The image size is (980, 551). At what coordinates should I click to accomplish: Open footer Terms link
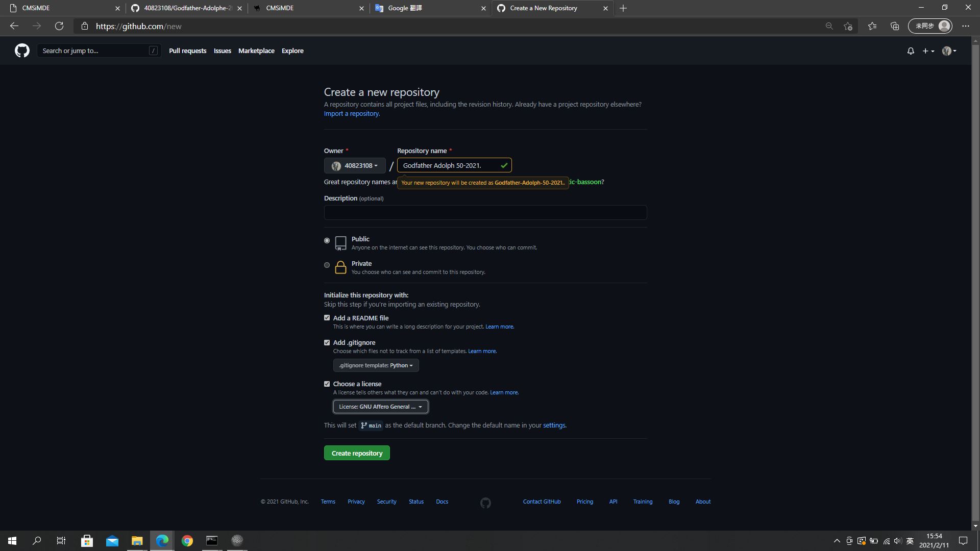328,502
